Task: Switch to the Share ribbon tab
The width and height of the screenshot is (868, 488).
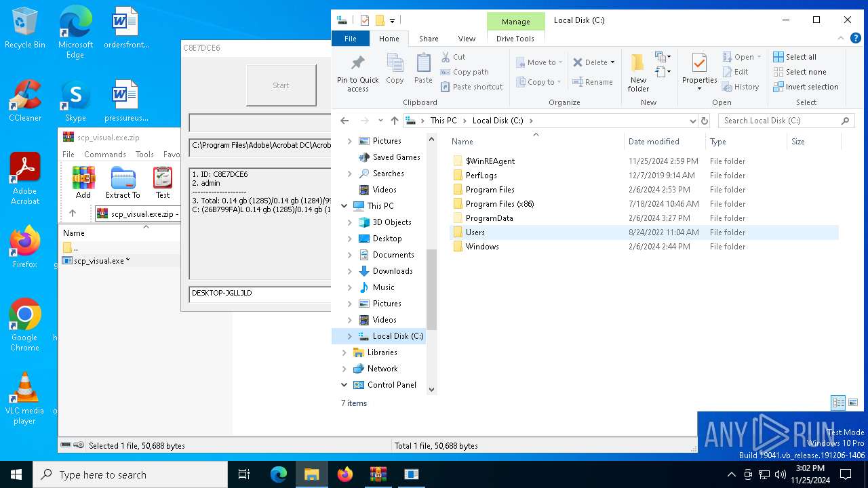Action: tap(429, 39)
